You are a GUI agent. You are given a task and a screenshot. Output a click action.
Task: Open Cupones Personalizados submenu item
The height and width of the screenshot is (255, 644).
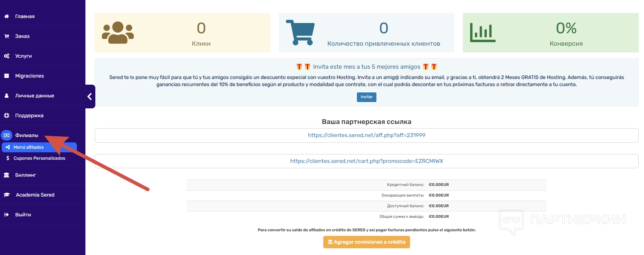[x=39, y=158]
